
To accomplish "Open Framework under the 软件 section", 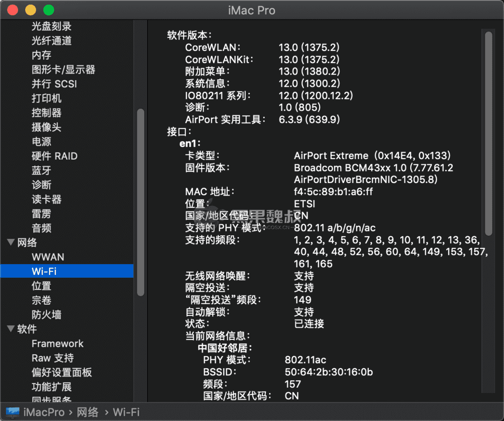I will tap(57, 344).
